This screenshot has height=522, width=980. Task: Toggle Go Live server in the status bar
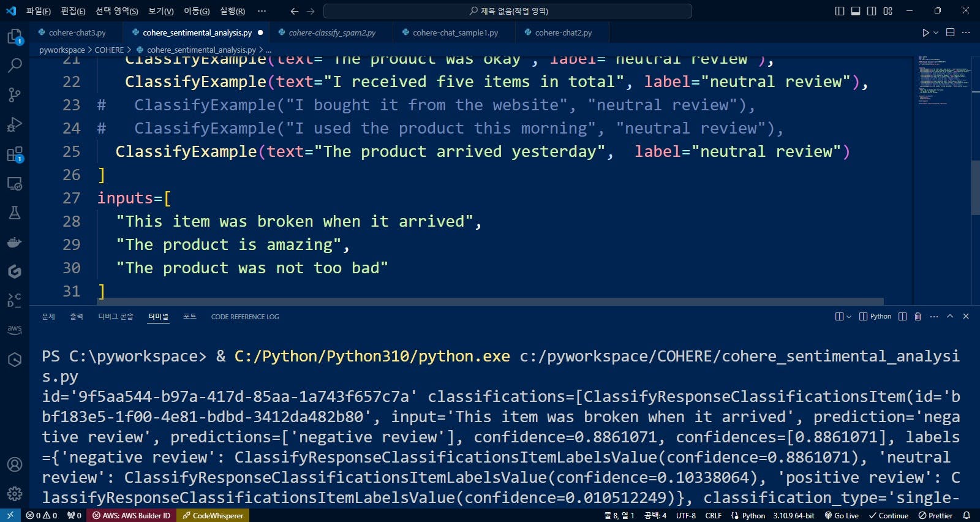coord(842,515)
